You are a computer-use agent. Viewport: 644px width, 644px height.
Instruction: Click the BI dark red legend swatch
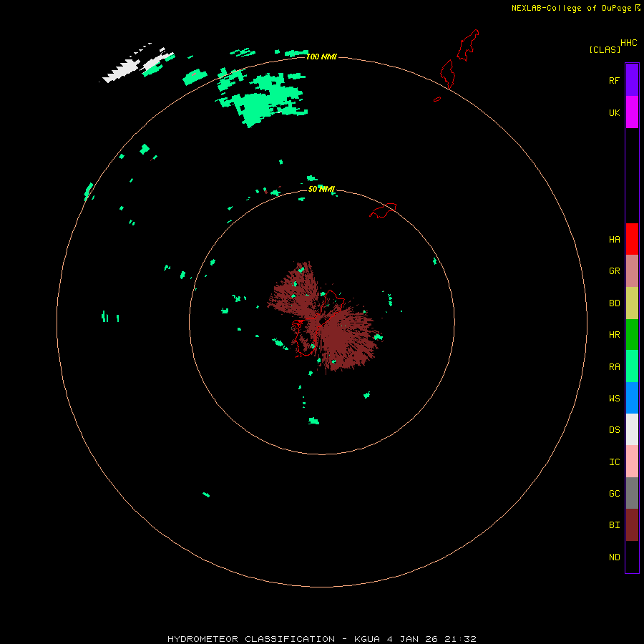[632, 525]
